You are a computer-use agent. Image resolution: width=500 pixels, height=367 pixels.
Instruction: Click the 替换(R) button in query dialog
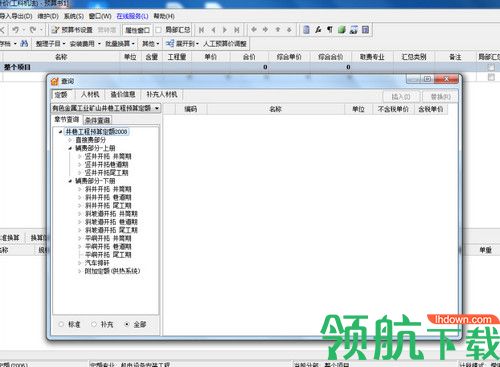point(440,97)
